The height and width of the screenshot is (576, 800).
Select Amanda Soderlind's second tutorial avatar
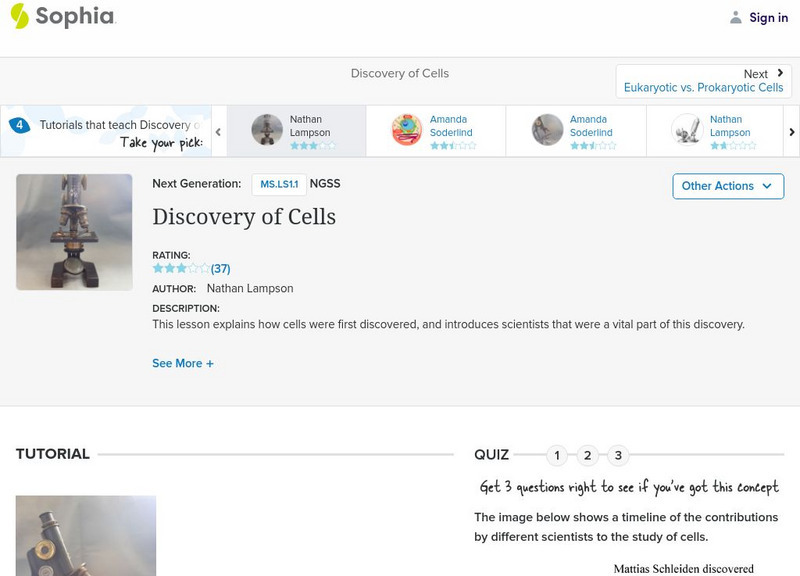coord(547,130)
